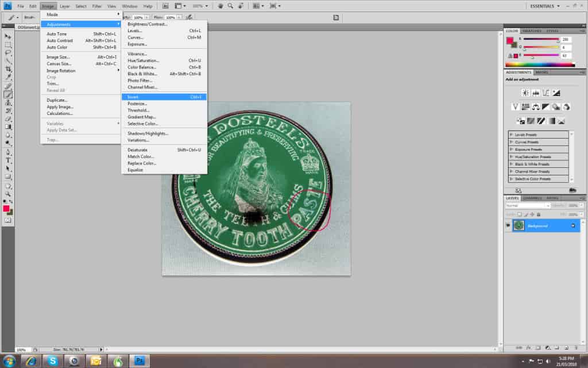Pick a color from the spectrum ramp
Screen dimensions: 588x368
pyautogui.click(x=540, y=65)
